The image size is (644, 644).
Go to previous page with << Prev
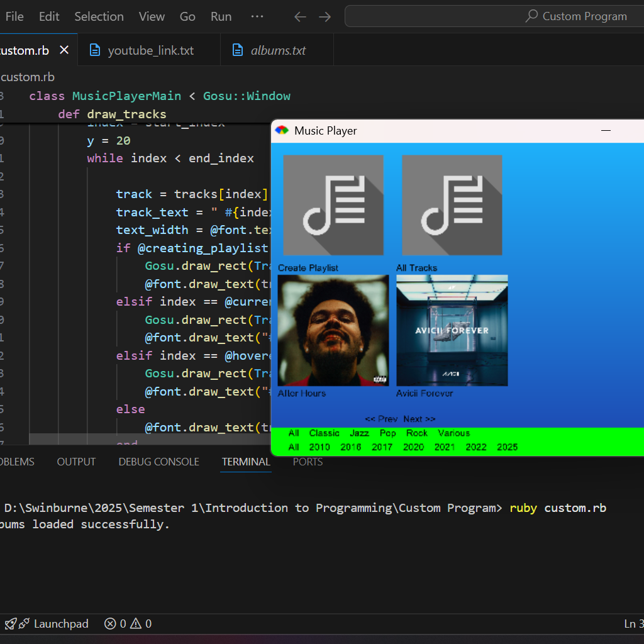[381, 419]
